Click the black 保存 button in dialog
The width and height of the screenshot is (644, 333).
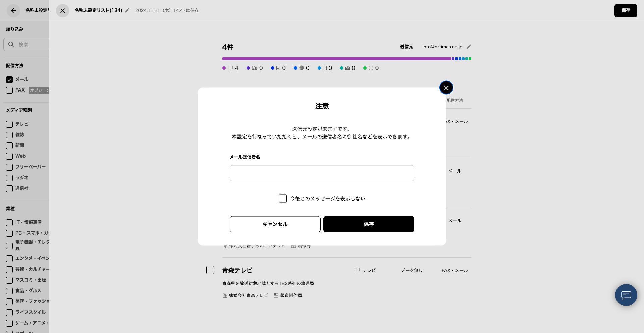(x=369, y=224)
